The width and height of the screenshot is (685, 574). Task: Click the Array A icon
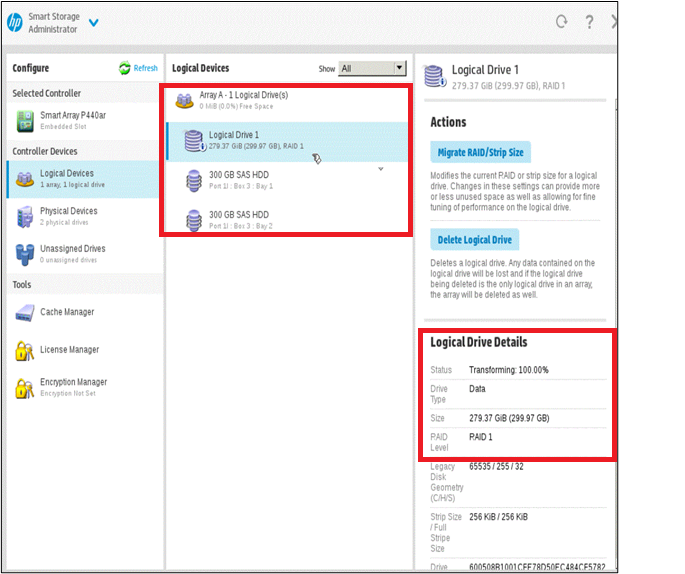(x=184, y=100)
